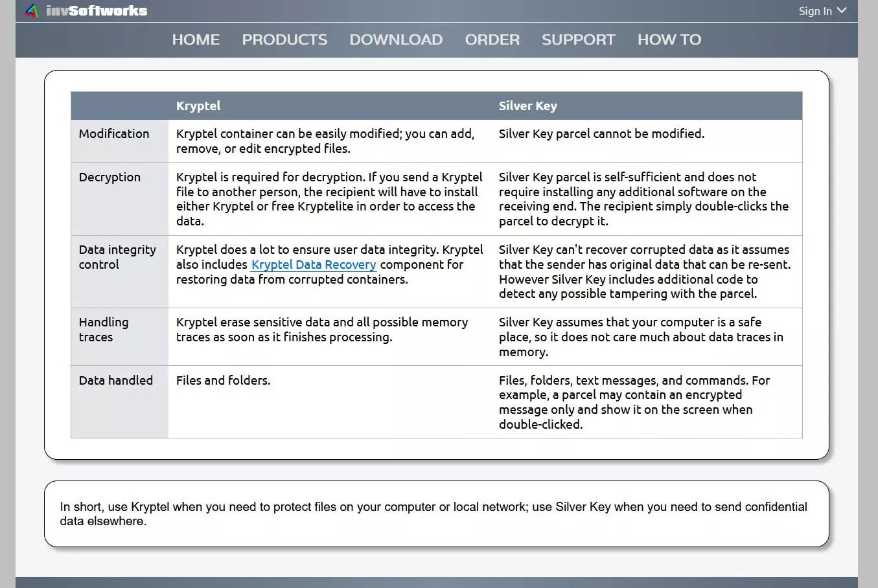Select ORDER in the navigation bar
The image size is (878, 588).
pos(492,40)
